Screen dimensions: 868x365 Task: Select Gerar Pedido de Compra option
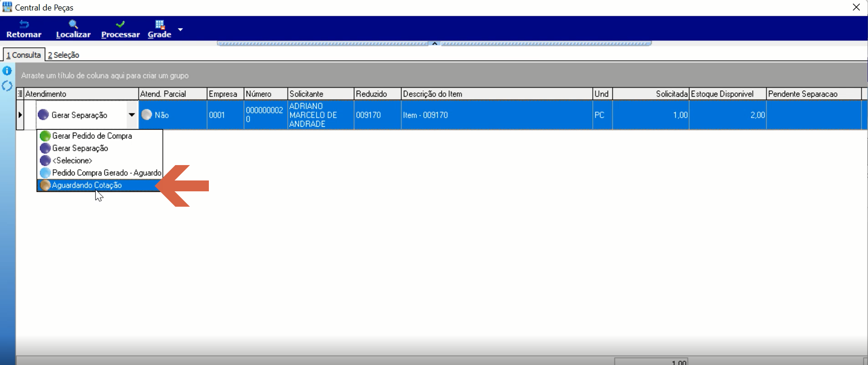pos(99,136)
